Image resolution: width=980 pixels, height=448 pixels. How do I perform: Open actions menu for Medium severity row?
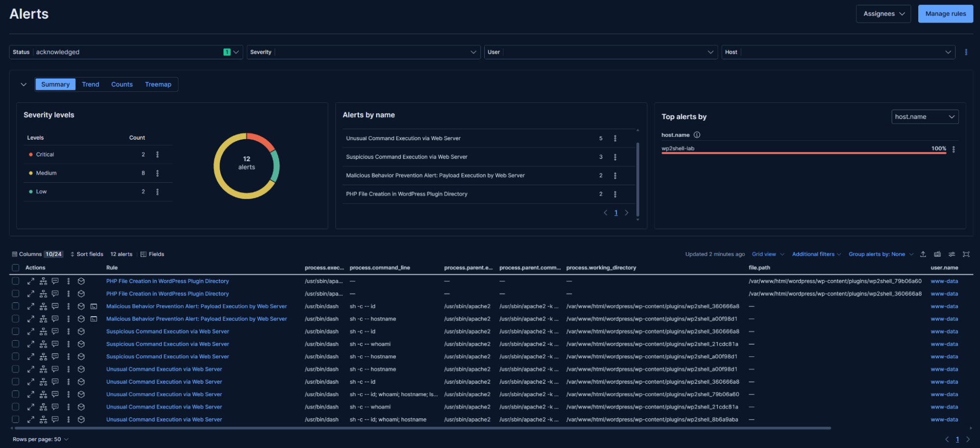tap(157, 173)
